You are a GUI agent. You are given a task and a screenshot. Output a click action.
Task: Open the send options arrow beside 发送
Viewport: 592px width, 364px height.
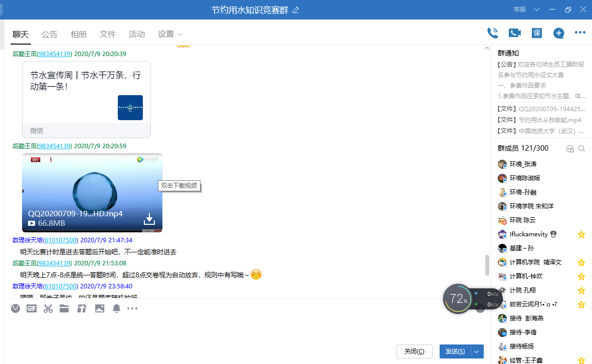click(477, 351)
